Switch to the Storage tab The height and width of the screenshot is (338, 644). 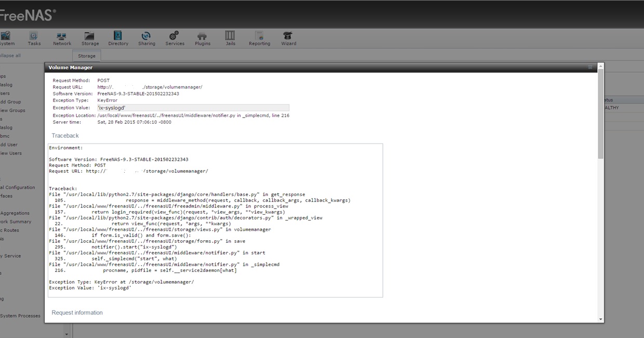(x=87, y=56)
